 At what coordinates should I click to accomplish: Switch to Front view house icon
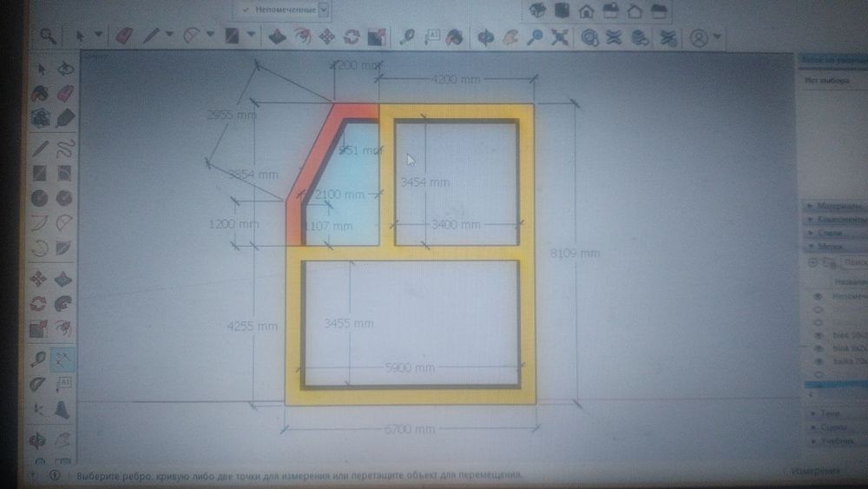pyautogui.click(x=586, y=10)
